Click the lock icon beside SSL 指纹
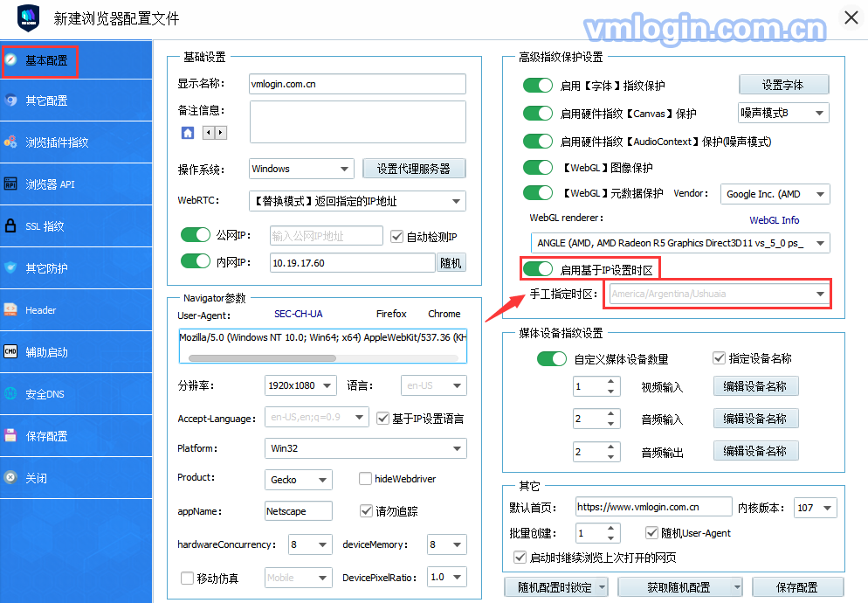The image size is (868, 603). 10,225
